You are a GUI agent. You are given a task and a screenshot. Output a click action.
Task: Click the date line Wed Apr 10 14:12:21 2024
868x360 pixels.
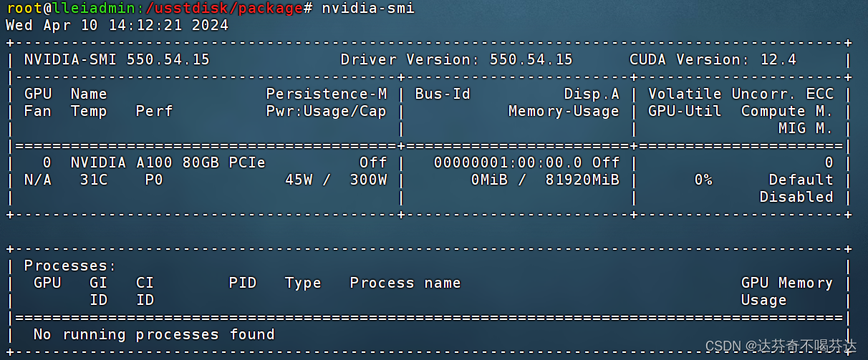pyautogui.click(x=117, y=25)
